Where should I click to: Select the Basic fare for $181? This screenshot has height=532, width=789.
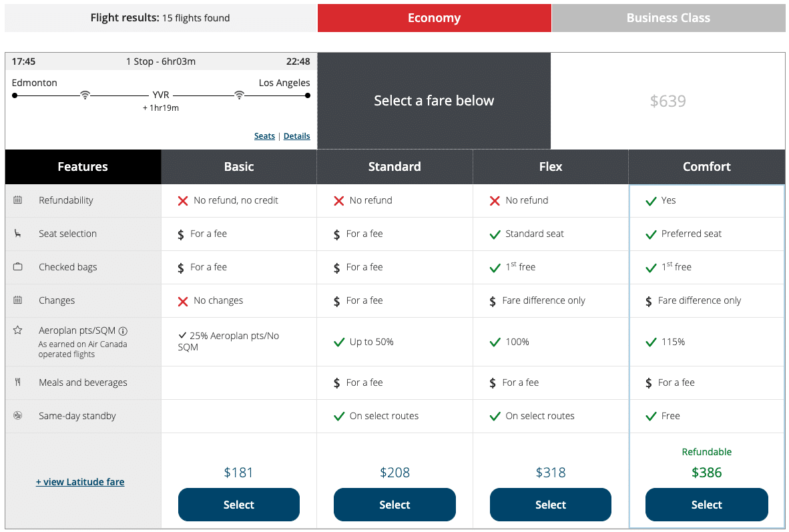238,505
